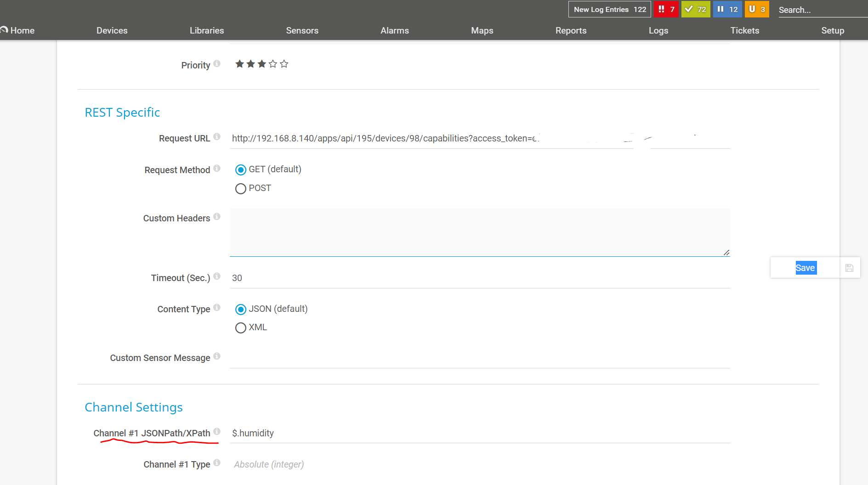The height and width of the screenshot is (485, 868).
Task: Click the help icon beside Request URL
Action: [217, 136]
